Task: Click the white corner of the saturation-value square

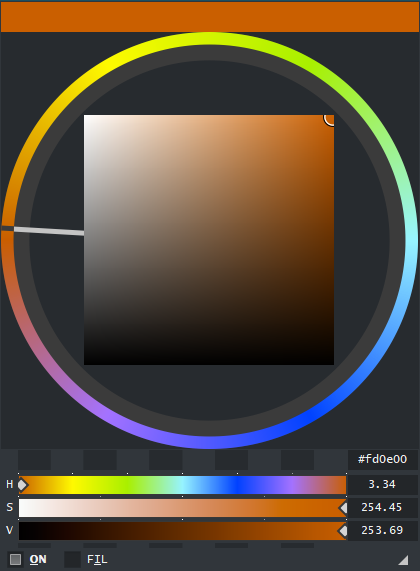Action: point(86,117)
